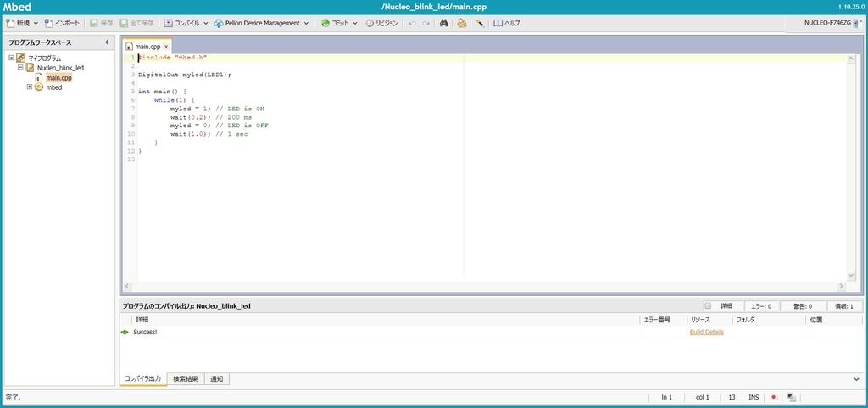Click the 全て保存 (Save All) button
The image size is (868, 408).
(x=136, y=23)
